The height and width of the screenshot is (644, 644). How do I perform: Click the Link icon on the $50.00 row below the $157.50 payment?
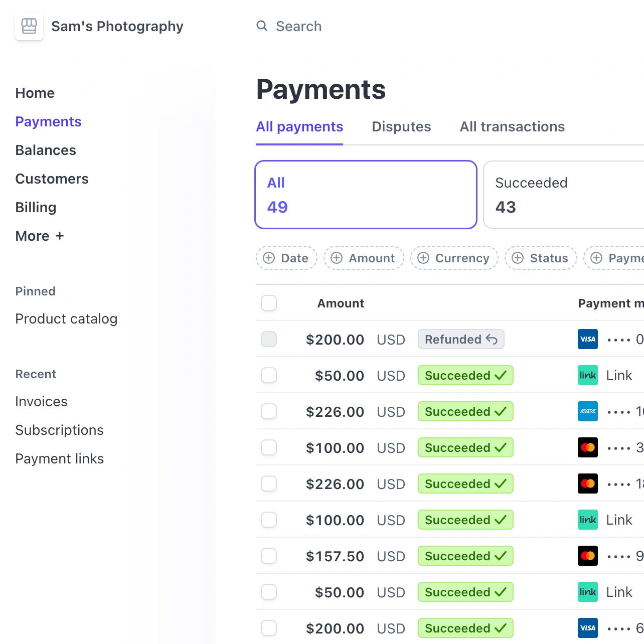[588, 592]
